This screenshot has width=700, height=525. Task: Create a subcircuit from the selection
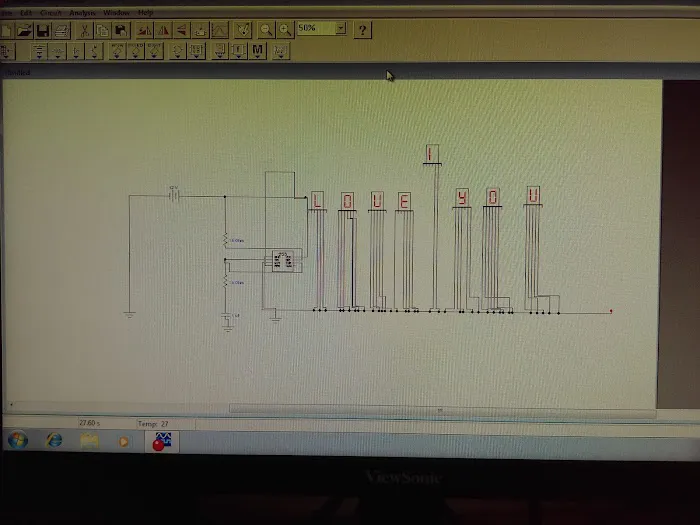pos(200,30)
